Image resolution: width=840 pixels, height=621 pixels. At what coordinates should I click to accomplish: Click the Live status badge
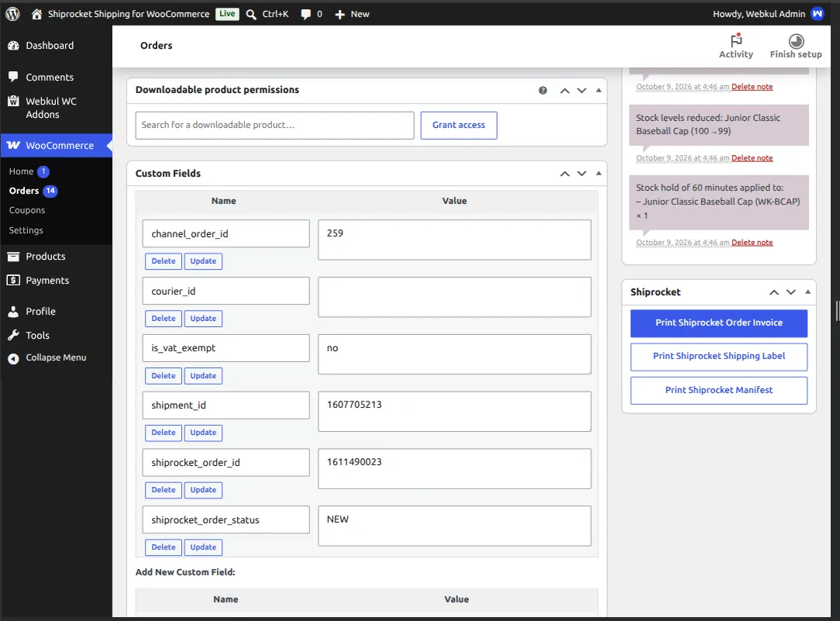pos(227,14)
